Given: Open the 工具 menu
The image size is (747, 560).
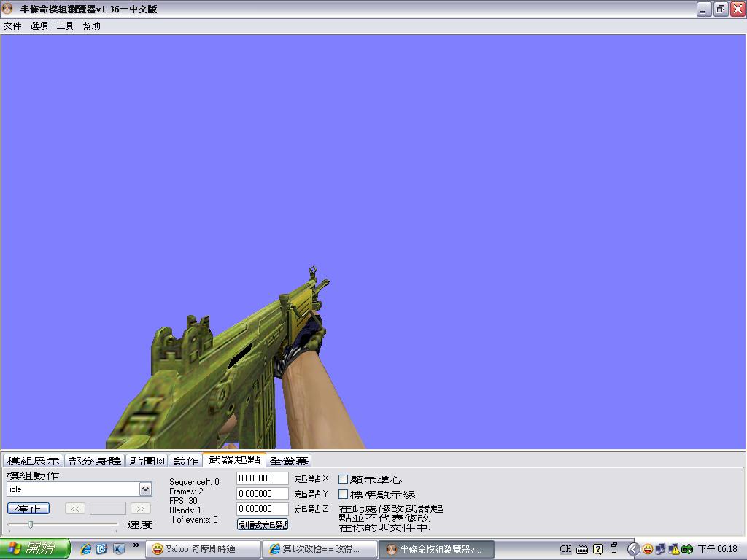Looking at the screenshot, I should (x=65, y=26).
